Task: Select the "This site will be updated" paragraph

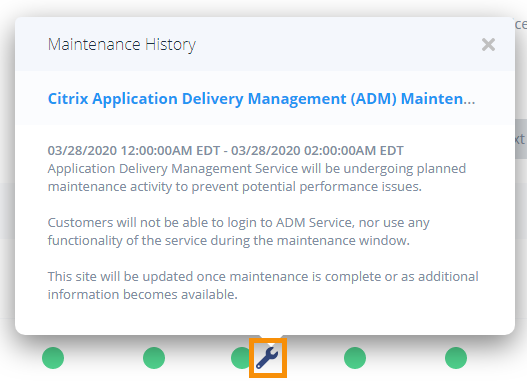Action: pos(263,285)
